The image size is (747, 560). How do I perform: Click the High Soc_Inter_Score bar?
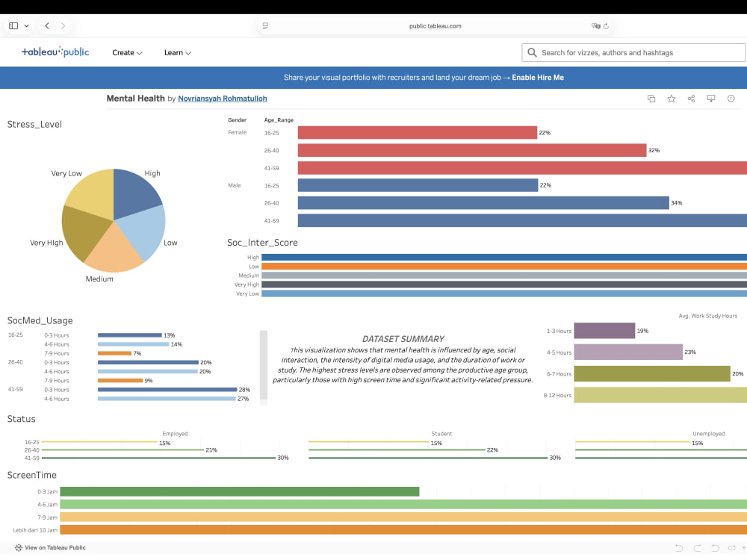[x=504, y=257]
